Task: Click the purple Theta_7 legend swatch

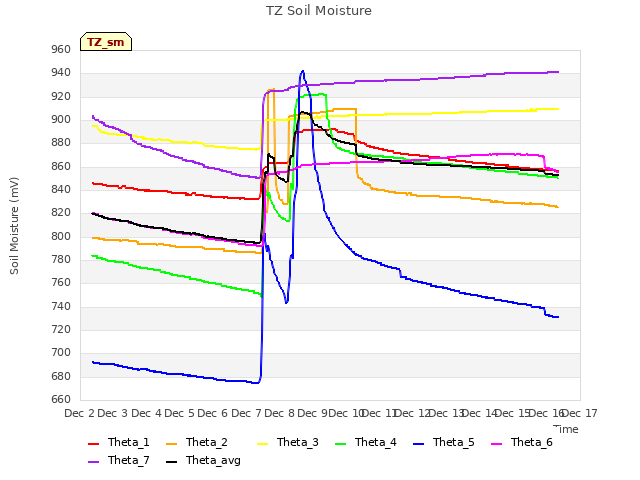Action: pyautogui.click(x=93, y=462)
